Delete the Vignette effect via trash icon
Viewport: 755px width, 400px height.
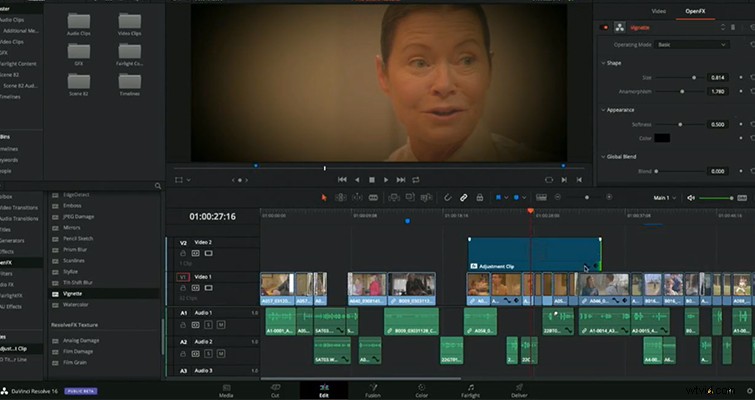click(x=733, y=28)
